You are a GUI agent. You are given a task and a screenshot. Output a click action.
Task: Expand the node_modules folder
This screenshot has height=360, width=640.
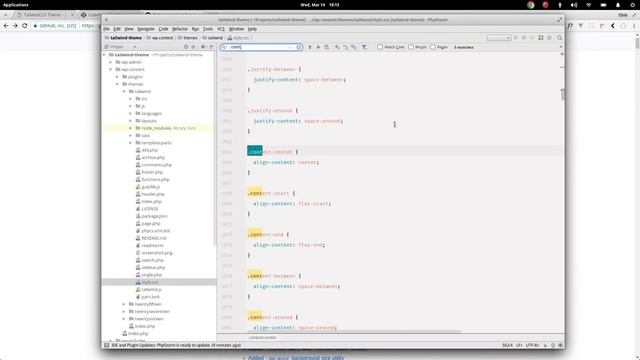(131, 128)
